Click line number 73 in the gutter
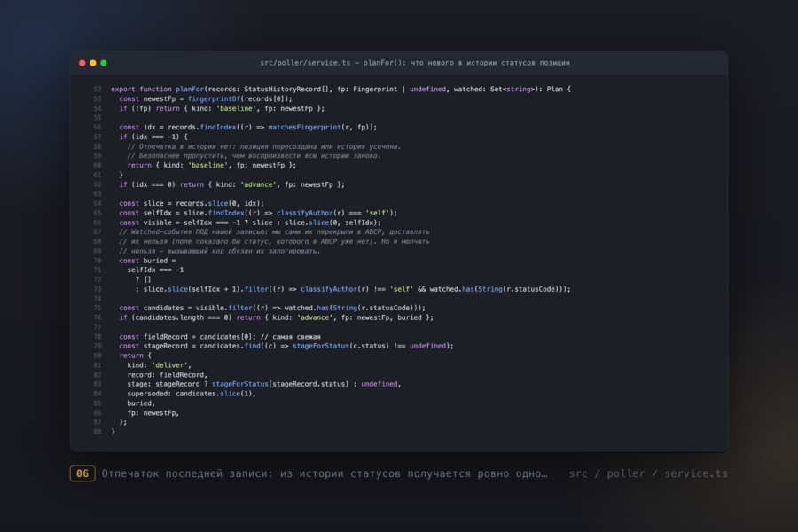798x532 pixels. (98, 289)
